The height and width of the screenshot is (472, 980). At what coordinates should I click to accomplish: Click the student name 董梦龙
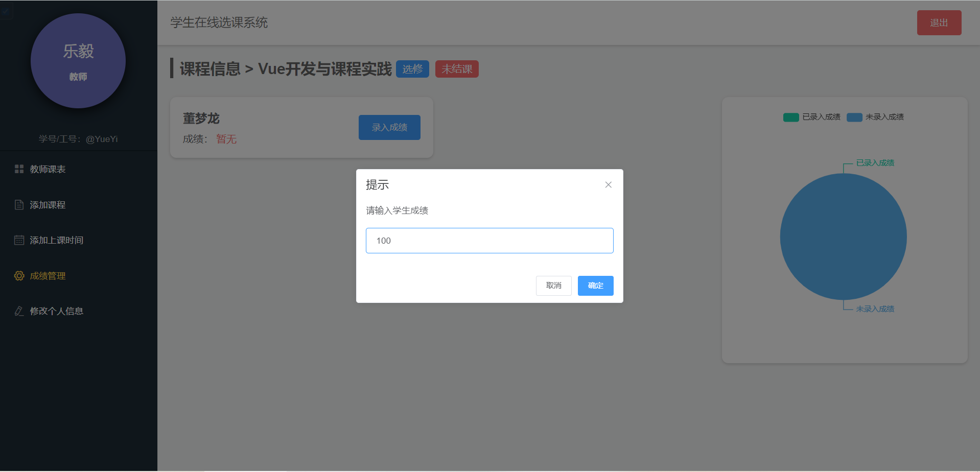(201, 119)
